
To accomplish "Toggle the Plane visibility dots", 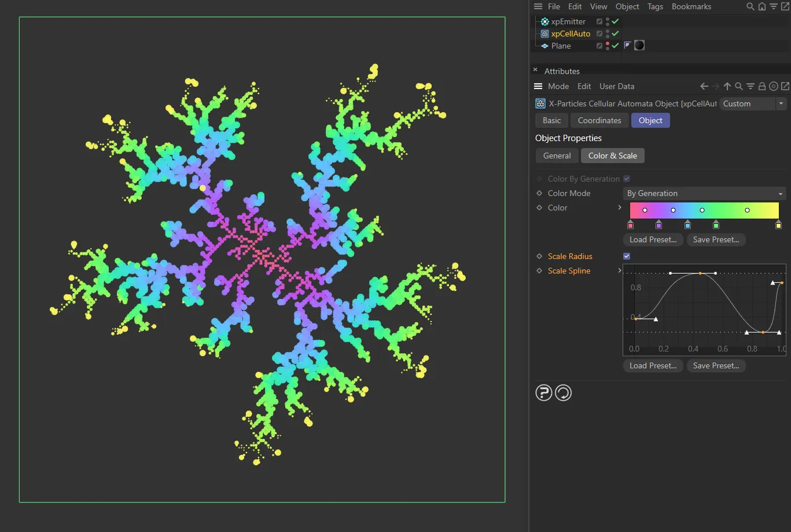I will click(x=608, y=45).
